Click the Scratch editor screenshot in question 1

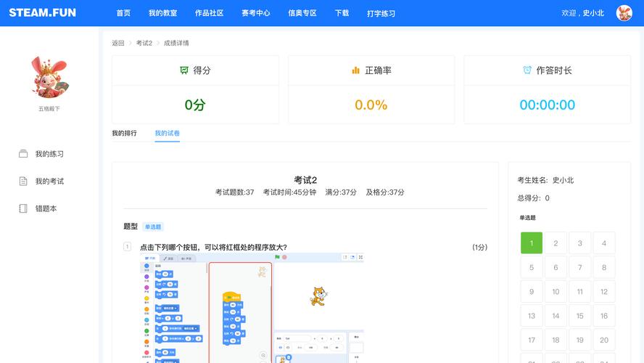tap(252, 308)
